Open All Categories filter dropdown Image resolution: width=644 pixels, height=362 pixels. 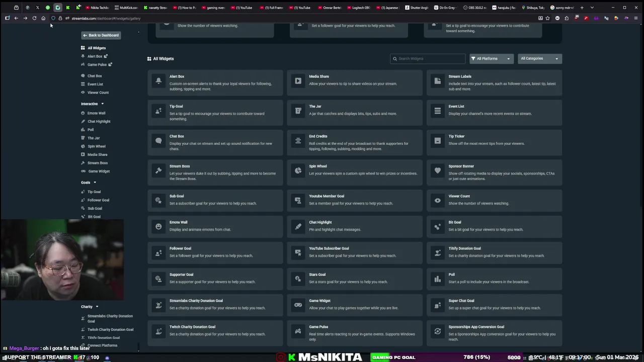[539, 58]
